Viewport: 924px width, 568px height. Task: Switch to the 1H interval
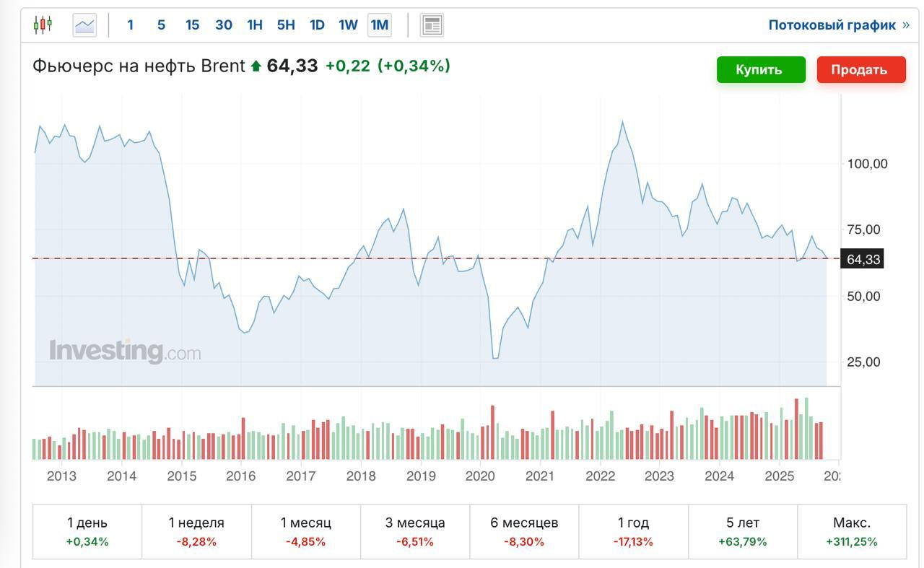pos(254,25)
